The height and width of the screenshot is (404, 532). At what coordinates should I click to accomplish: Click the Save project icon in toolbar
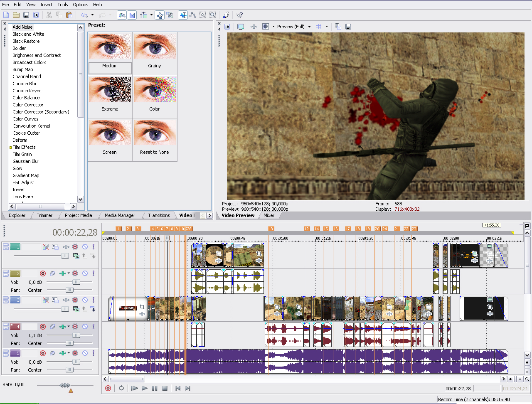(x=26, y=15)
